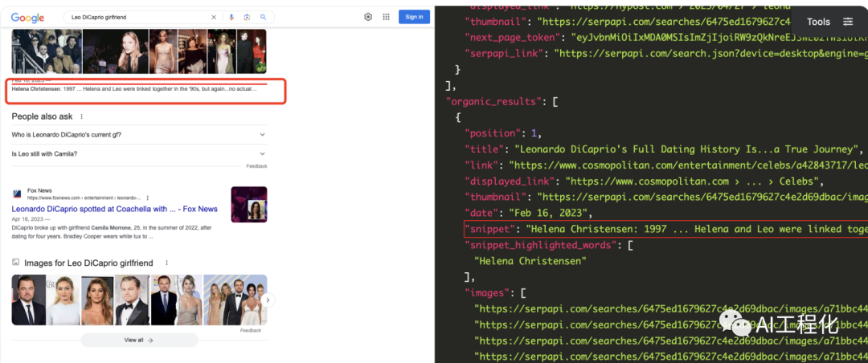Open top thumbnail of couple with red outfit
The height and width of the screenshot is (363, 868).
(x=252, y=51)
